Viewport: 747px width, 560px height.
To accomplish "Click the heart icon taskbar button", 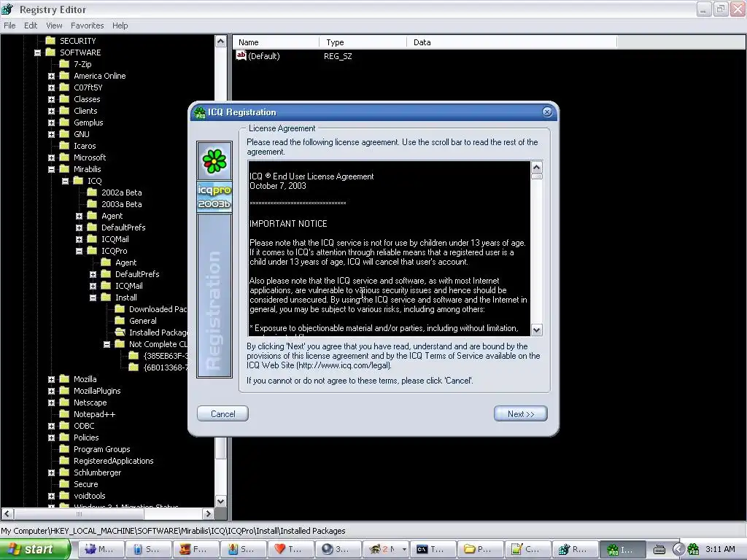I will pos(290,549).
